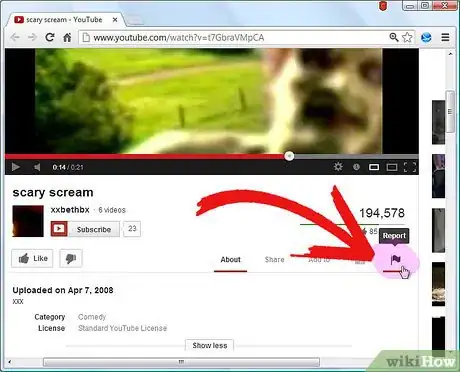Click the 194,578 view count

click(x=382, y=213)
